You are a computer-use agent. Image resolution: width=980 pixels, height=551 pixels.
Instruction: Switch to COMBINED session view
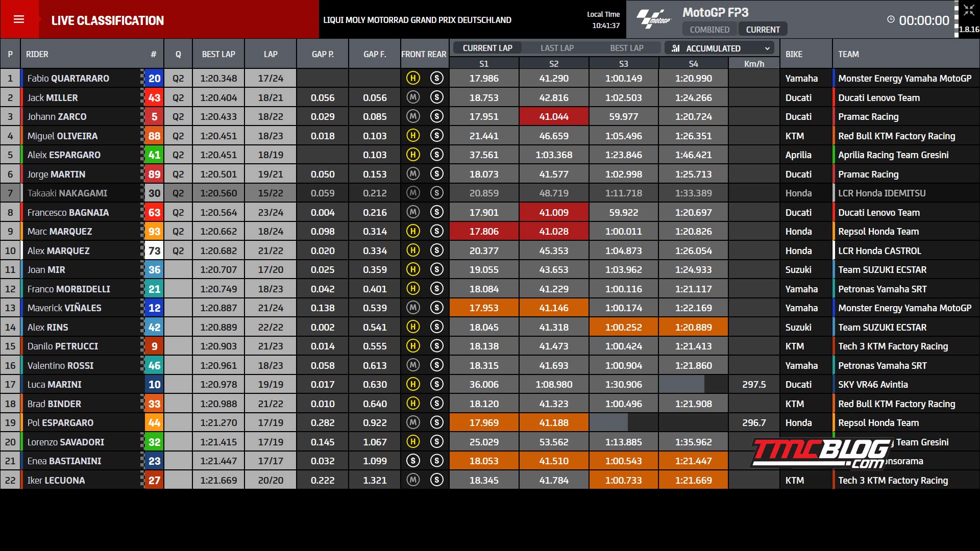(709, 30)
